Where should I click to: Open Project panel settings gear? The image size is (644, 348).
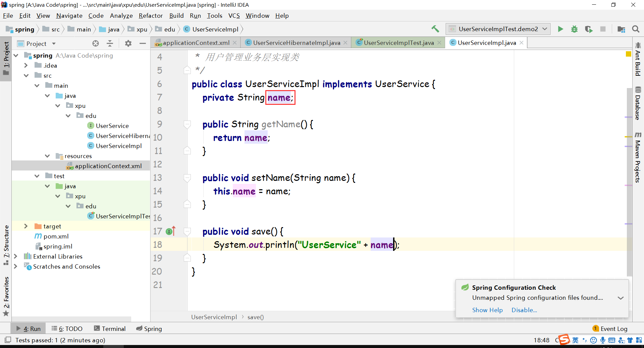[x=128, y=44]
